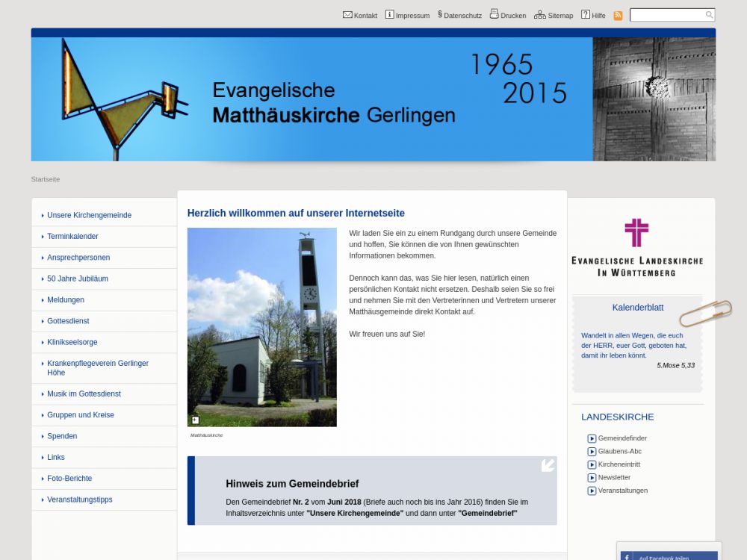Image resolution: width=747 pixels, height=560 pixels.
Task: Click into the search text field
Action: tap(666, 15)
